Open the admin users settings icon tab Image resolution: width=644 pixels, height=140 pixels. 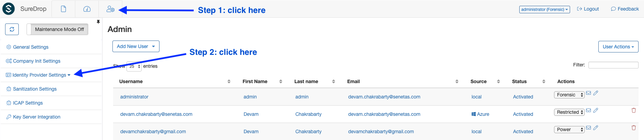(110, 9)
